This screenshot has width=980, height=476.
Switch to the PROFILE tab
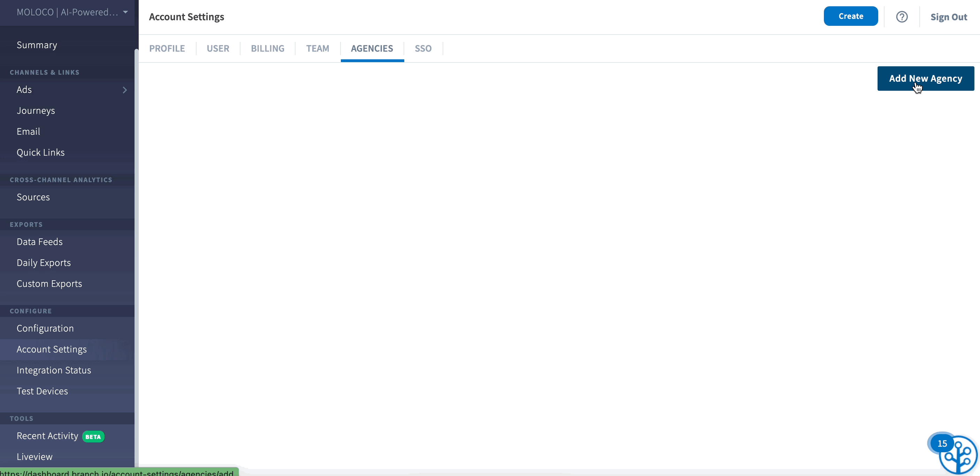(167, 49)
